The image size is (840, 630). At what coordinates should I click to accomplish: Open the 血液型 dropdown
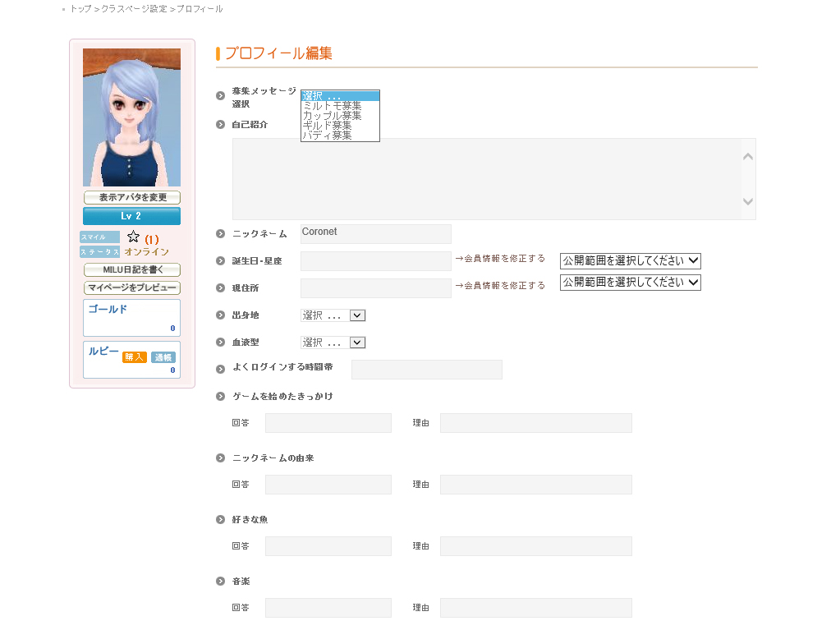click(333, 343)
